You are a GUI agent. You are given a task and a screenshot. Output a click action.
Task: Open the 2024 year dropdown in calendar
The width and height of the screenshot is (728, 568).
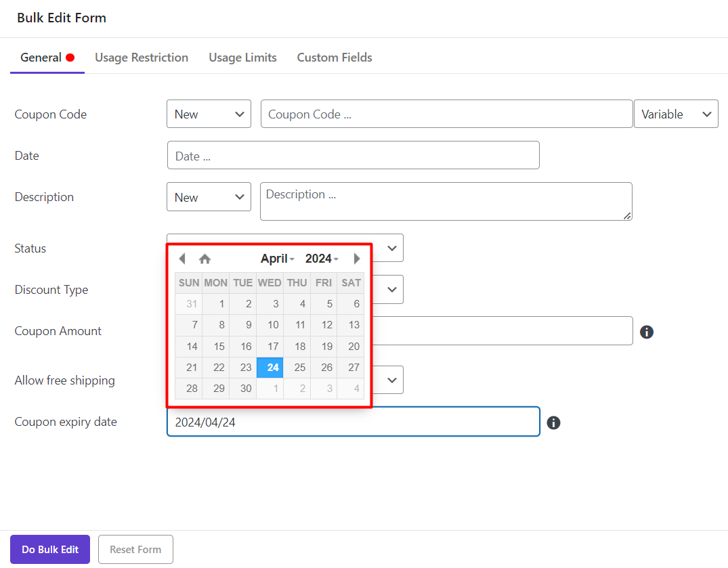(x=322, y=259)
